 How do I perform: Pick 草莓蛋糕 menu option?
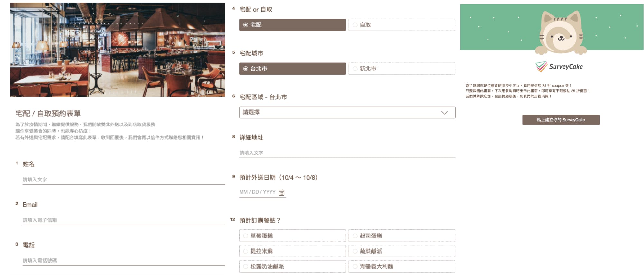[x=292, y=236]
